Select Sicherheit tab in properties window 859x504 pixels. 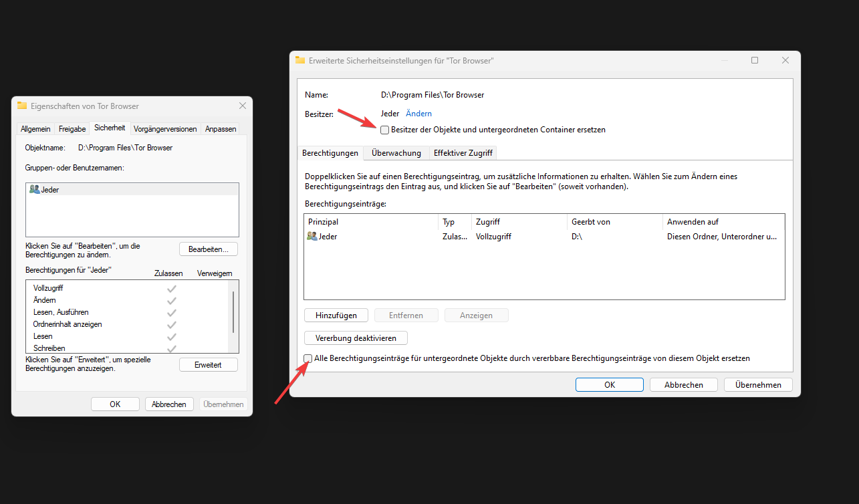pyautogui.click(x=110, y=128)
